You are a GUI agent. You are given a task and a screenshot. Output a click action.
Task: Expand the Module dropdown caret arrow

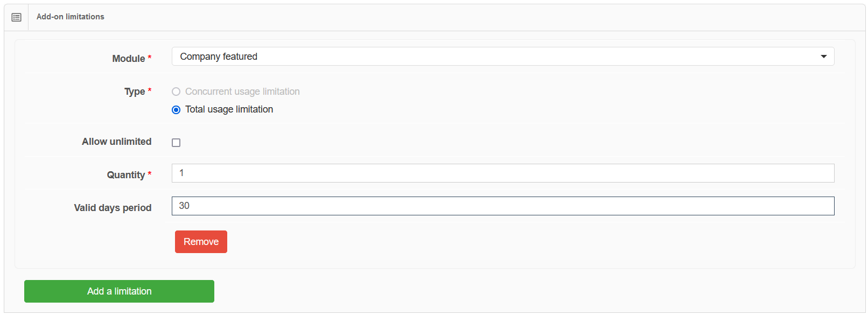[x=823, y=57]
